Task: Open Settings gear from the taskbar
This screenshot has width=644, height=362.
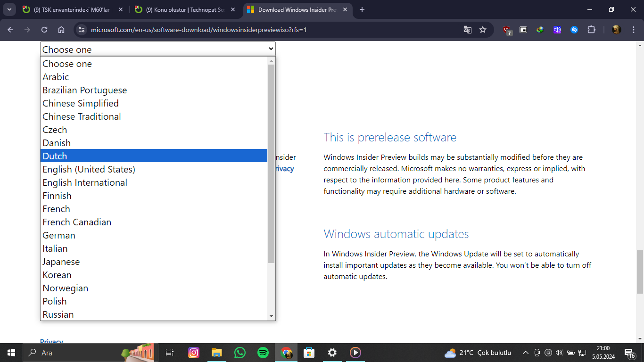Action: tap(332, 353)
